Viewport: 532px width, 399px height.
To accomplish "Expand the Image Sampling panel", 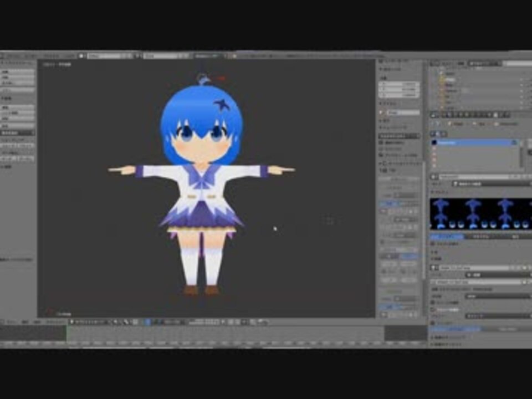I will pyautogui.click(x=449, y=337).
